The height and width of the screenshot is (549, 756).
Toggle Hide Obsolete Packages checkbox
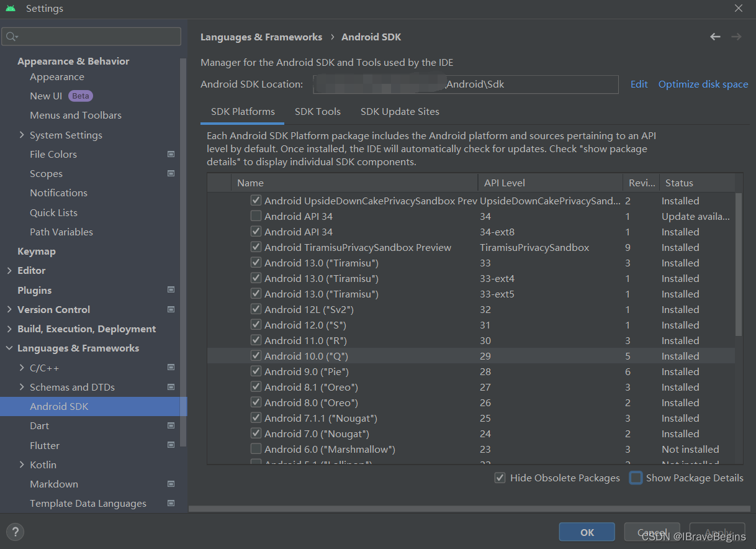point(500,478)
